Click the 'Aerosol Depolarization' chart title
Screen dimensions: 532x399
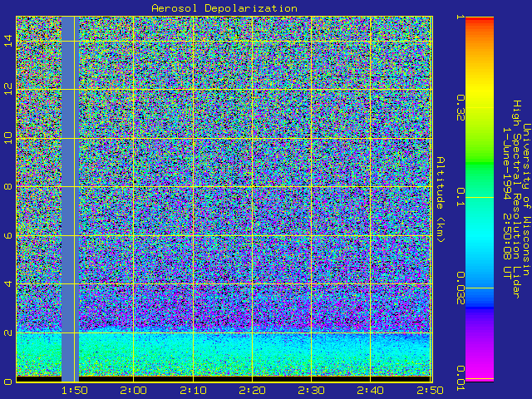[224, 7]
